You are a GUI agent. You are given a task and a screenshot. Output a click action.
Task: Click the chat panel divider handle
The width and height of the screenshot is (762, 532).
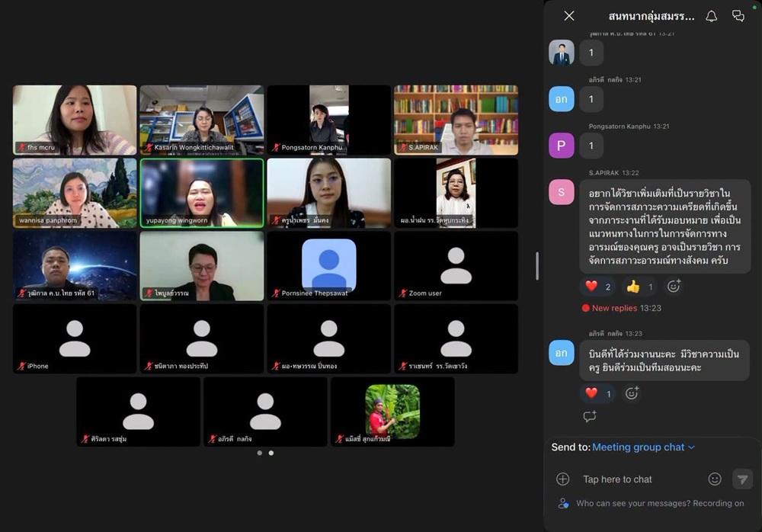537,266
